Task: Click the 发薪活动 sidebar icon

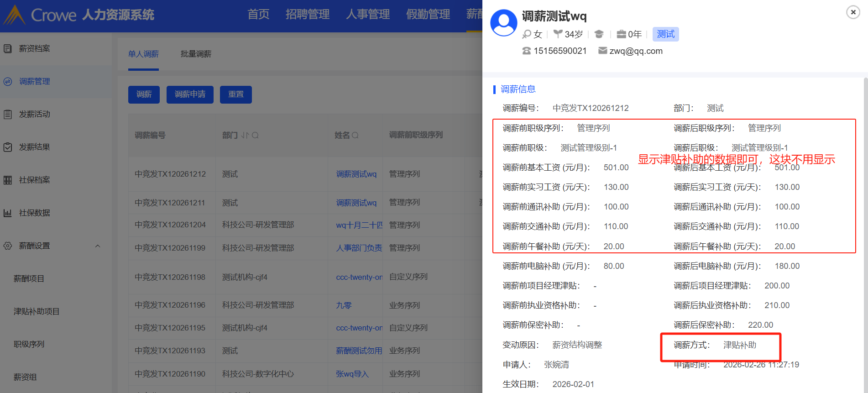Action: (x=8, y=114)
